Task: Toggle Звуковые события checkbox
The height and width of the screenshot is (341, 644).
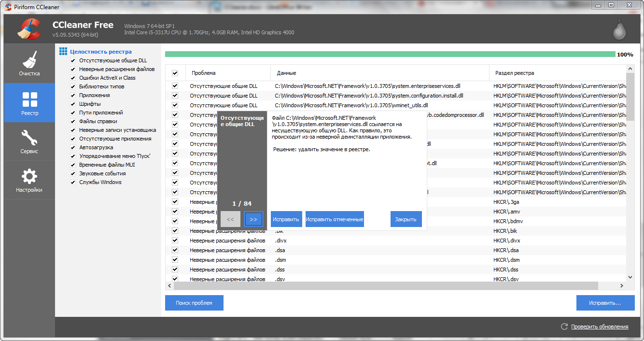Action: [x=73, y=173]
